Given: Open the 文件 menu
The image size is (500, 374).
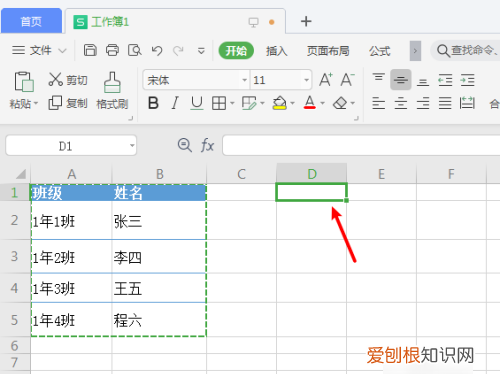Looking at the screenshot, I should coord(39,51).
